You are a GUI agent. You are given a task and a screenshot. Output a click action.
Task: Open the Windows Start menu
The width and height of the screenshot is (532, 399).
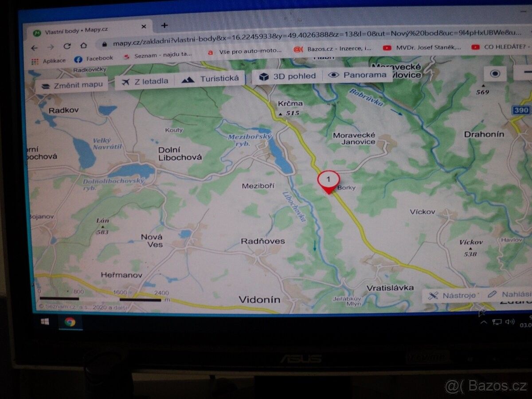point(45,321)
